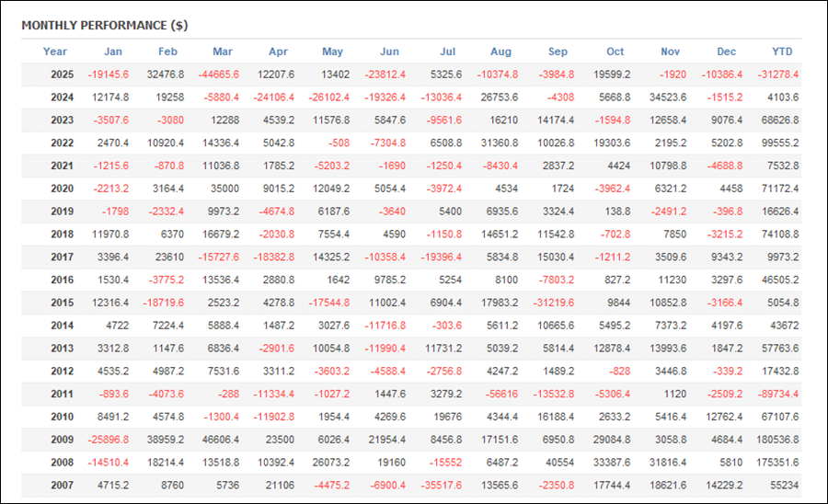
Task: Select the 2025 YTD value -31278.4
Action: click(x=778, y=74)
